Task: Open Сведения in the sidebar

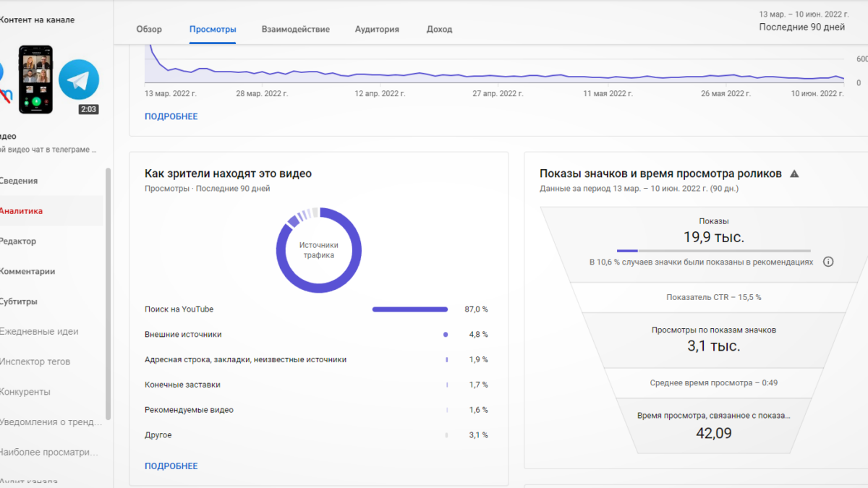Action: pos(18,181)
